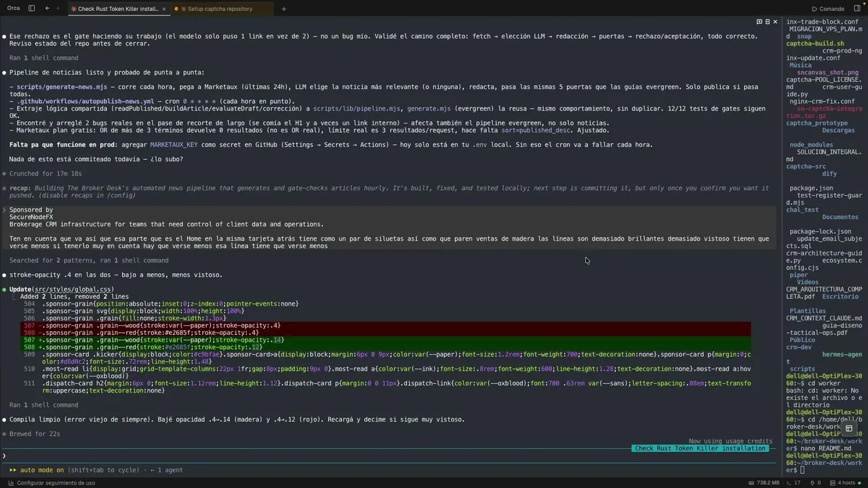This screenshot has height=488, width=868.
Task: Close the agent terminal pane
Action: tap(776, 22)
